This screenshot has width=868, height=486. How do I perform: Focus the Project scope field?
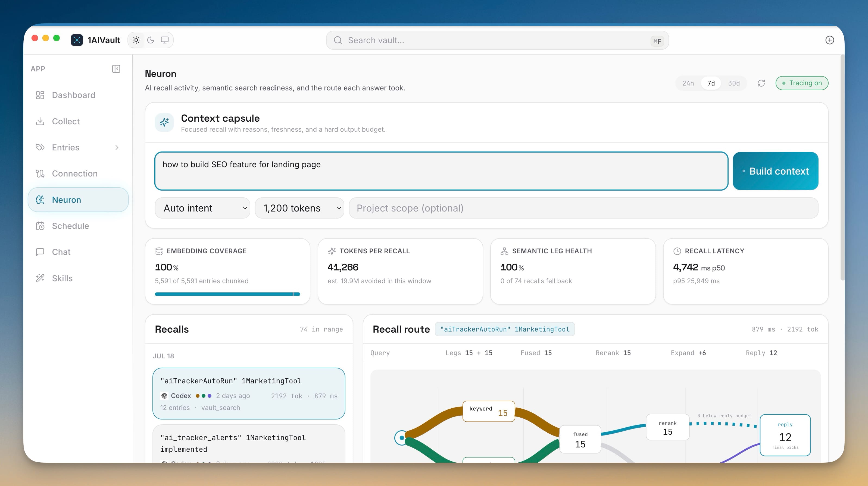click(x=584, y=208)
